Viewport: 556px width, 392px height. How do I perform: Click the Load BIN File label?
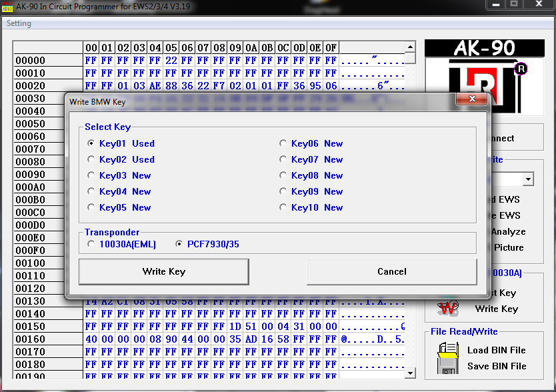pos(496,350)
